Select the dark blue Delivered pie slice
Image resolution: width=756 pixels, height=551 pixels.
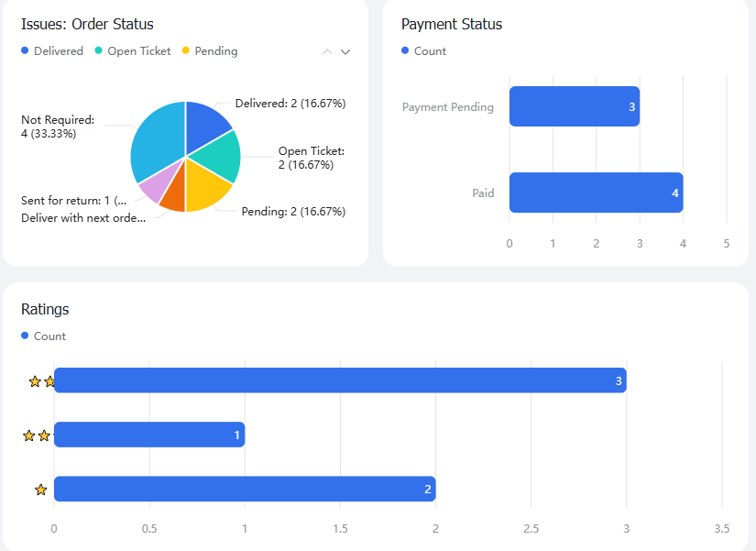coord(205,126)
